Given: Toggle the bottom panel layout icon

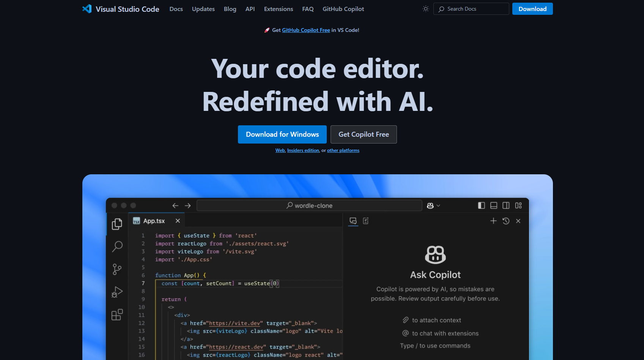Looking at the screenshot, I should [494, 205].
